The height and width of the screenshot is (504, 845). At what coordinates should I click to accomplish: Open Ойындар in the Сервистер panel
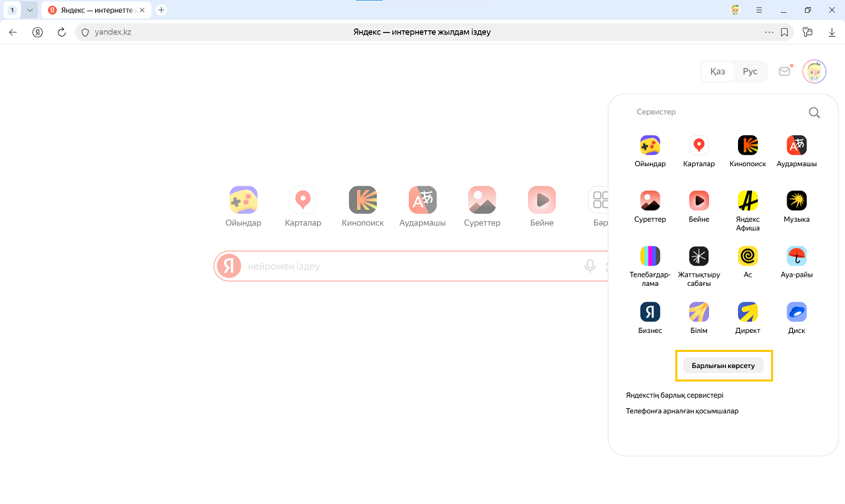pos(649,151)
